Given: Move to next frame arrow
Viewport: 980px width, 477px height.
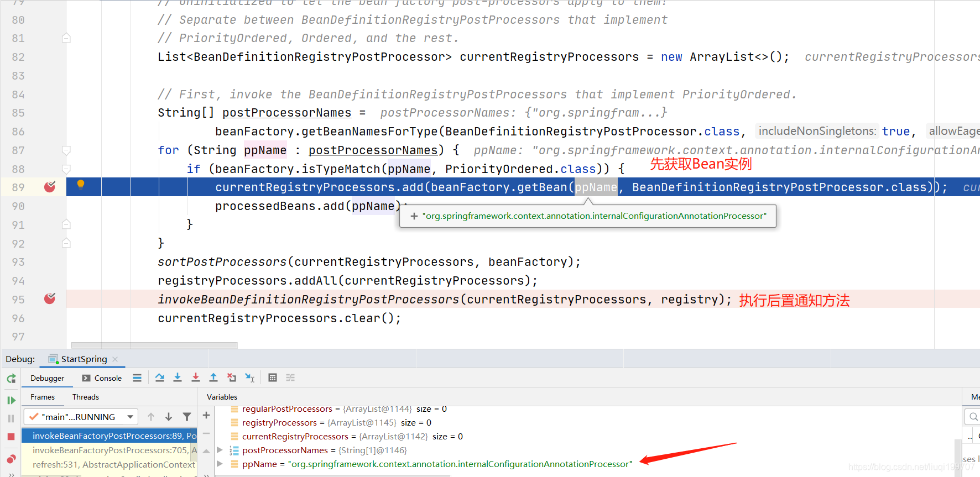Looking at the screenshot, I should (169, 417).
